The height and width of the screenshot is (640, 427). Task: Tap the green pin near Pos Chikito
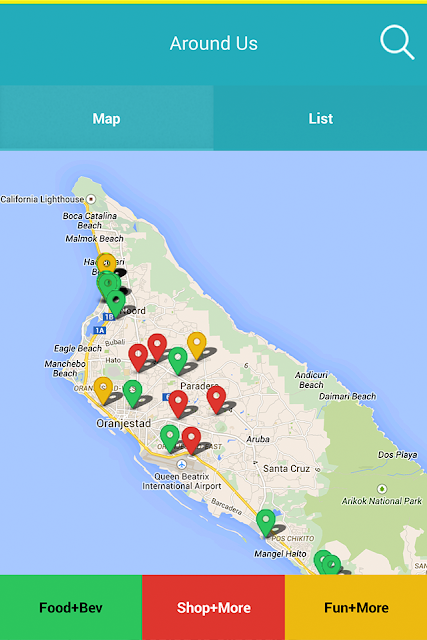coord(266,523)
